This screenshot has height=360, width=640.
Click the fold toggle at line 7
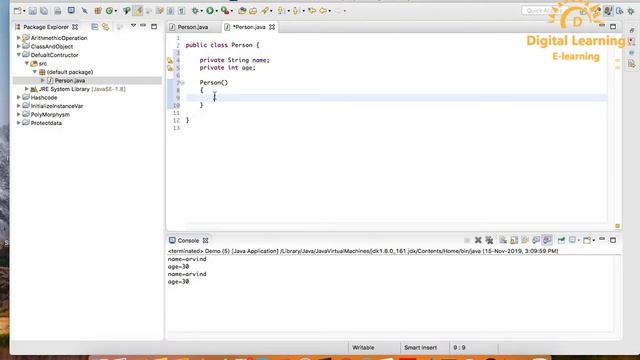click(x=183, y=83)
